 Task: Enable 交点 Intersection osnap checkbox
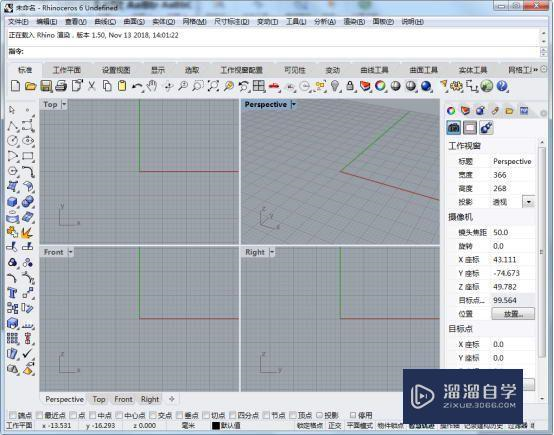pyautogui.click(x=153, y=415)
